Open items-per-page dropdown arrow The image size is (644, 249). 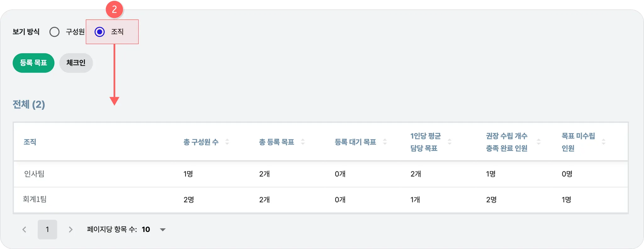[x=163, y=230]
